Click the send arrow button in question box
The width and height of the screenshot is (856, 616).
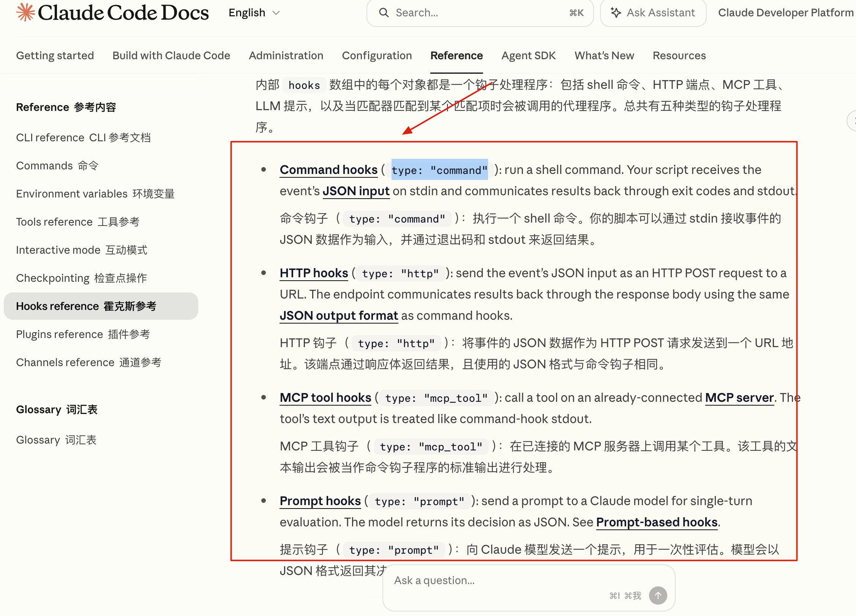coord(658,595)
